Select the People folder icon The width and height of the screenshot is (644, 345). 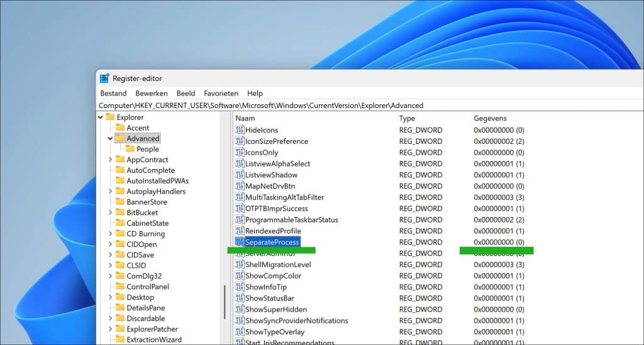pyautogui.click(x=130, y=149)
